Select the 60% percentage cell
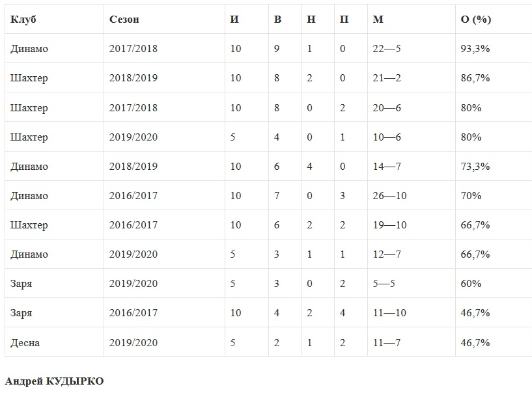Image resolution: width=532 pixels, height=395 pixels. (x=471, y=284)
